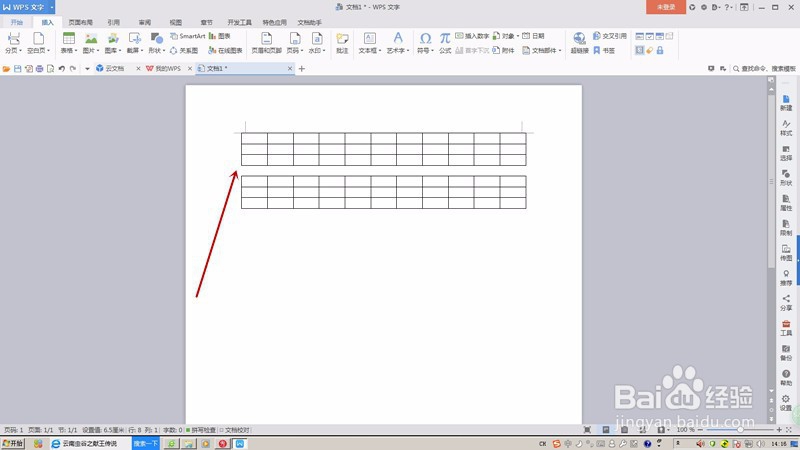Click the 未登录 login button
Screen dimensions: 800x450
666,7
